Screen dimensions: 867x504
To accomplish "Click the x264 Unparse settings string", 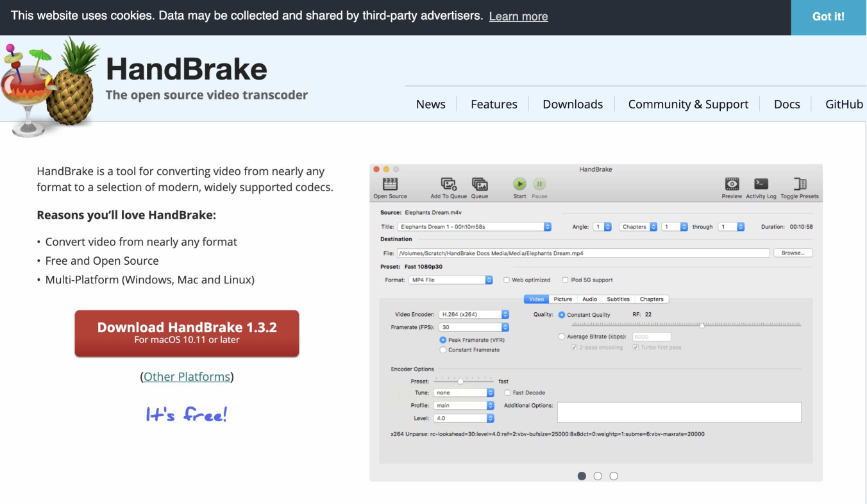I will 548,434.
